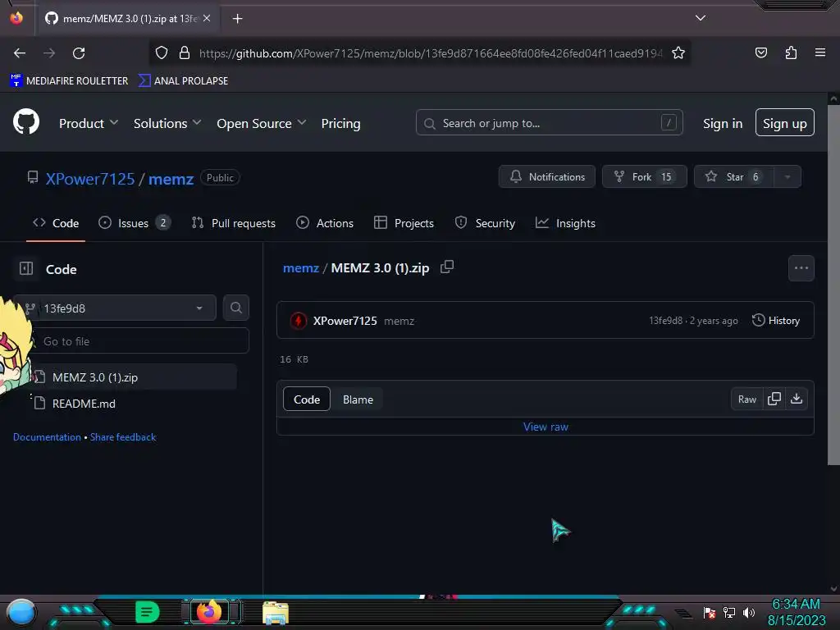View site security padlock info

(x=185, y=52)
